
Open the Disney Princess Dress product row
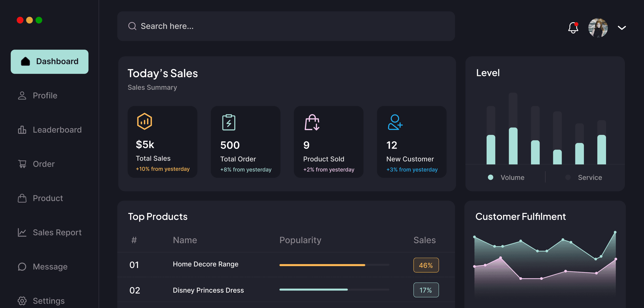208,290
